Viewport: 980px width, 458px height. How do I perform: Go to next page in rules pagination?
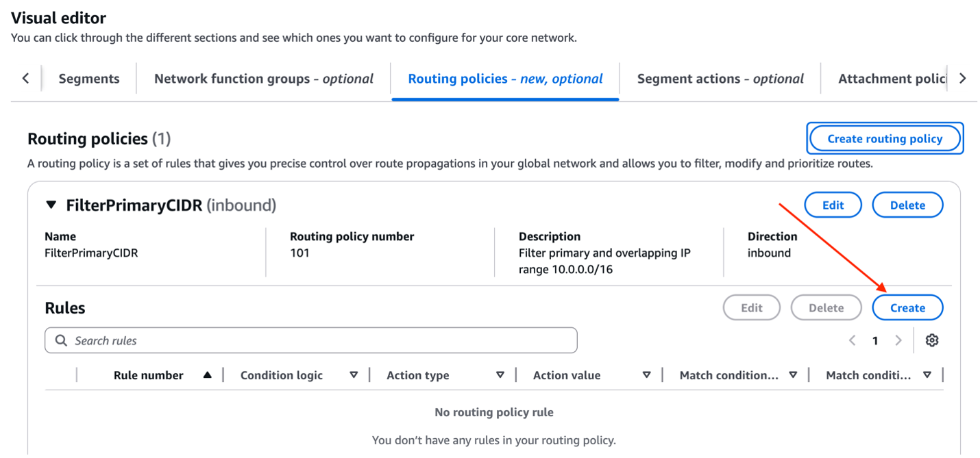pyautogui.click(x=898, y=340)
